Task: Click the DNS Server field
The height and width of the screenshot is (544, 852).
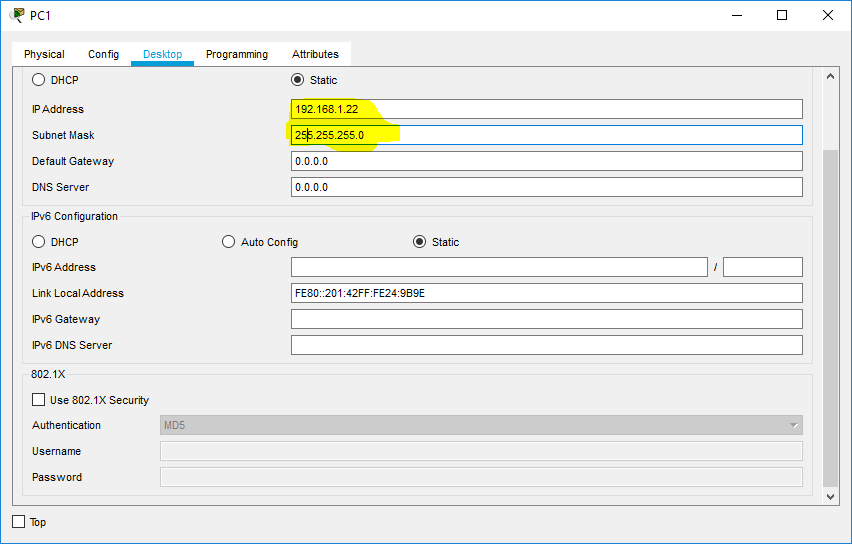Action: pos(546,187)
